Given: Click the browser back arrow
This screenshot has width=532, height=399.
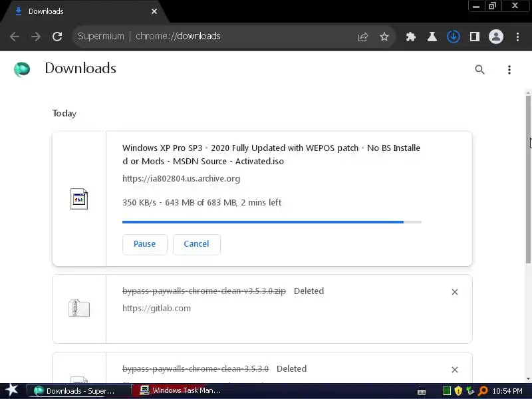Looking at the screenshot, I should tap(15, 37).
